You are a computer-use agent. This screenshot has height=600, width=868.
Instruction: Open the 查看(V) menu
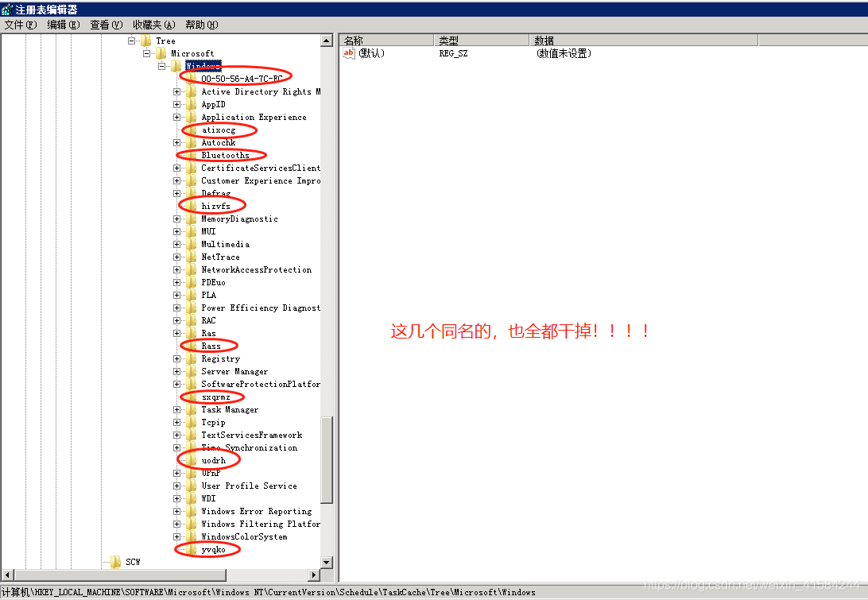click(107, 25)
